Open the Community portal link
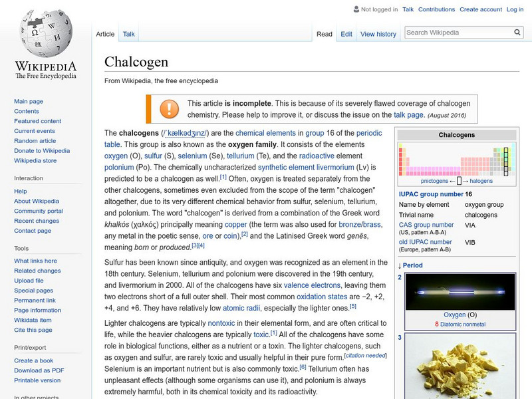532x399 pixels. click(39, 211)
